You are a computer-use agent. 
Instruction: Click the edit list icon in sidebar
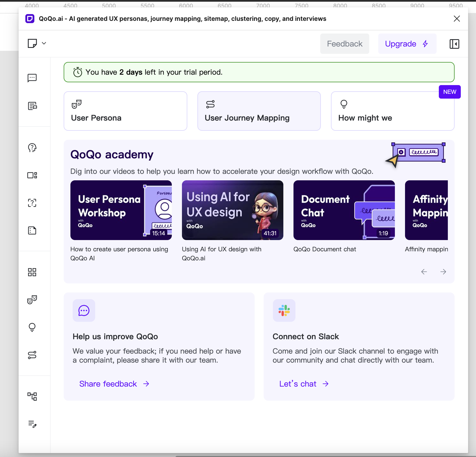click(32, 424)
